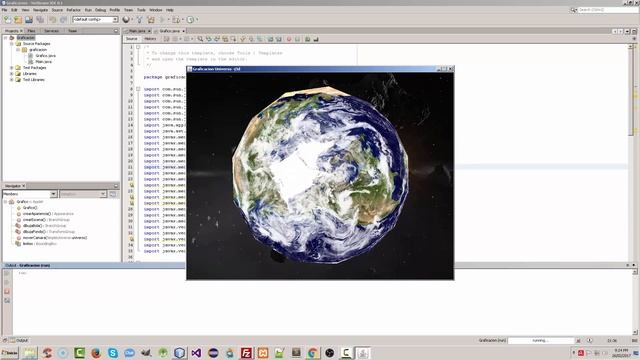This screenshot has height=360, width=640.
Task: Click the Navigator filter toggle button
Action: [113, 194]
